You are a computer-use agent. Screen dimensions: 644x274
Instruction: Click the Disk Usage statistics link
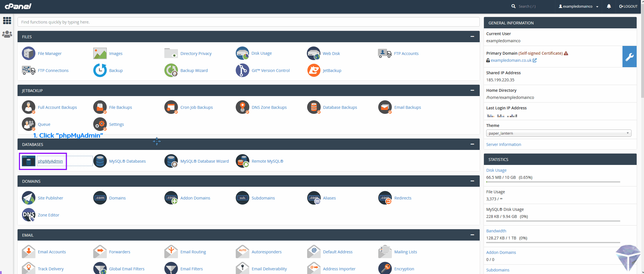(496, 170)
